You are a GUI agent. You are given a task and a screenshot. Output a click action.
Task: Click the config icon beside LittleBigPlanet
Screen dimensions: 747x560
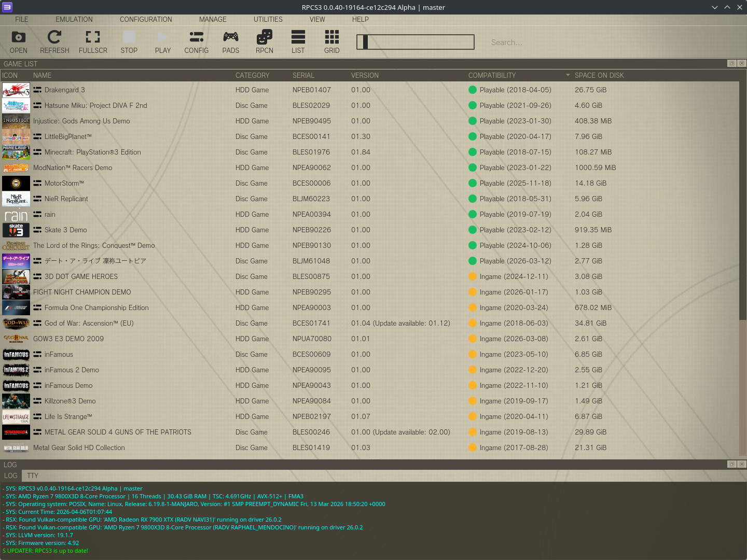(37, 136)
